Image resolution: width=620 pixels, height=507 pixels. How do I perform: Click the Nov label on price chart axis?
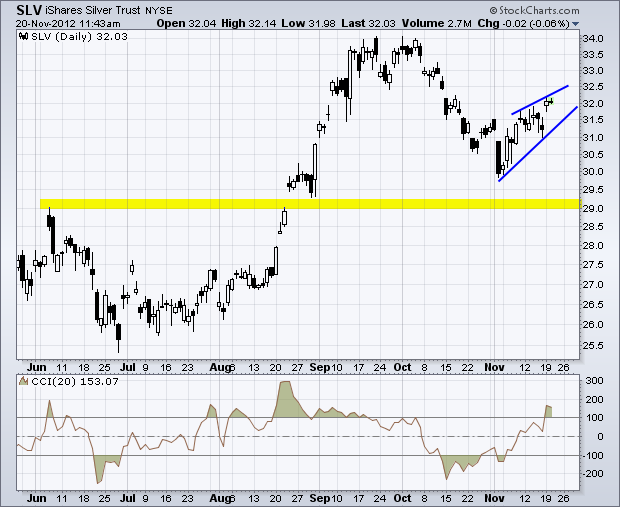[x=494, y=367]
